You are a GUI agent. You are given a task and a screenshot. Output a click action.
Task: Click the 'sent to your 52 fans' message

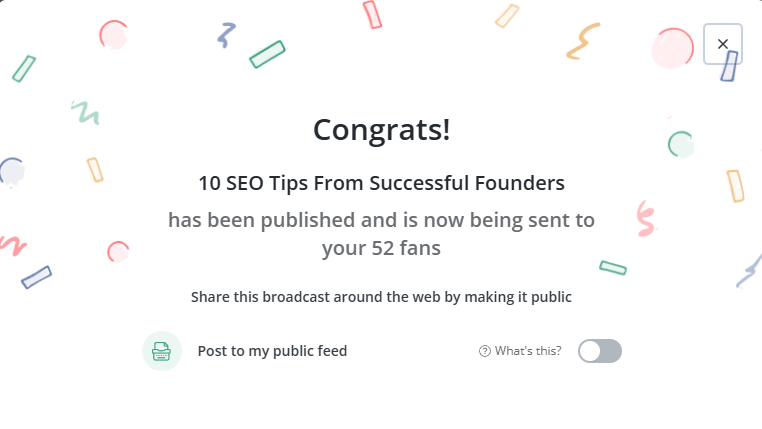click(381, 234)
